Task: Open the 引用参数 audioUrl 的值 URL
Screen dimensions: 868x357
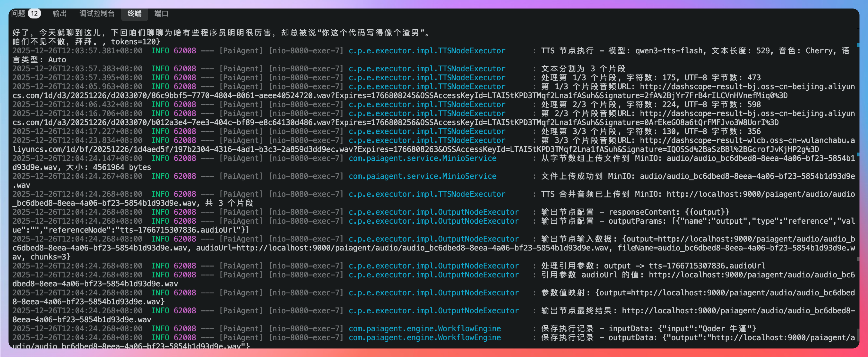Action: click(x=751, y=275)
